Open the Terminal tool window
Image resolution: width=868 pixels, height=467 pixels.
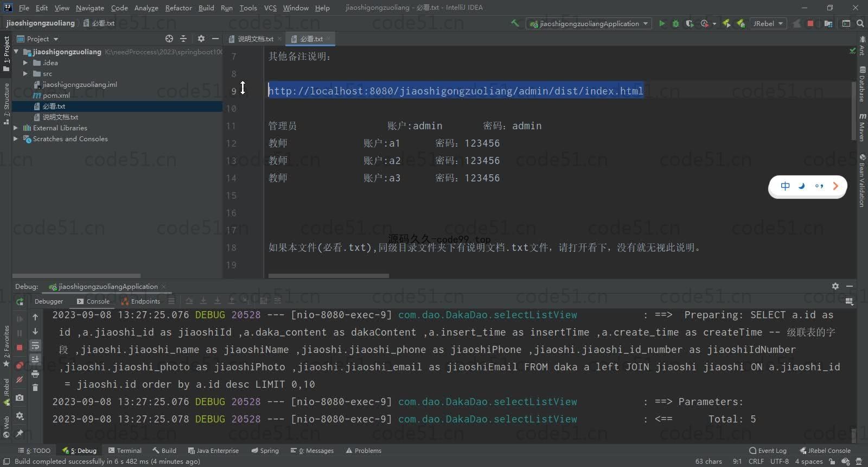[x=125, y=450]
